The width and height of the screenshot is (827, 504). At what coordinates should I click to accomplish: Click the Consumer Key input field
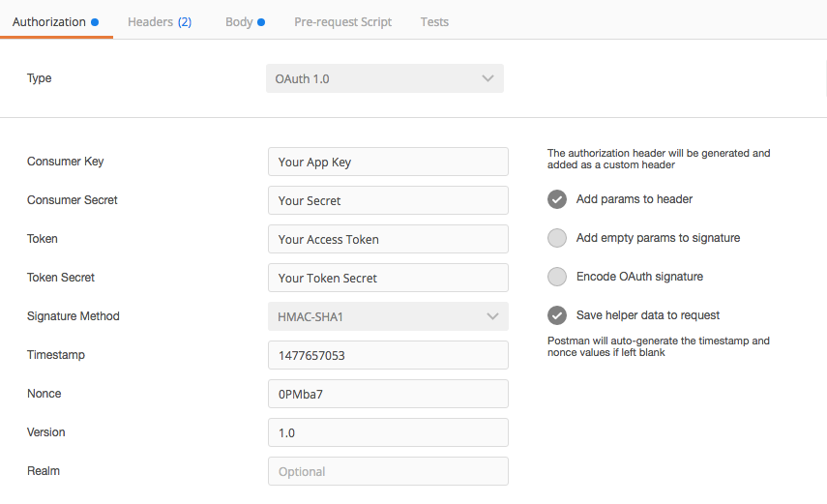pyautogui.click(x=388, y=162)
